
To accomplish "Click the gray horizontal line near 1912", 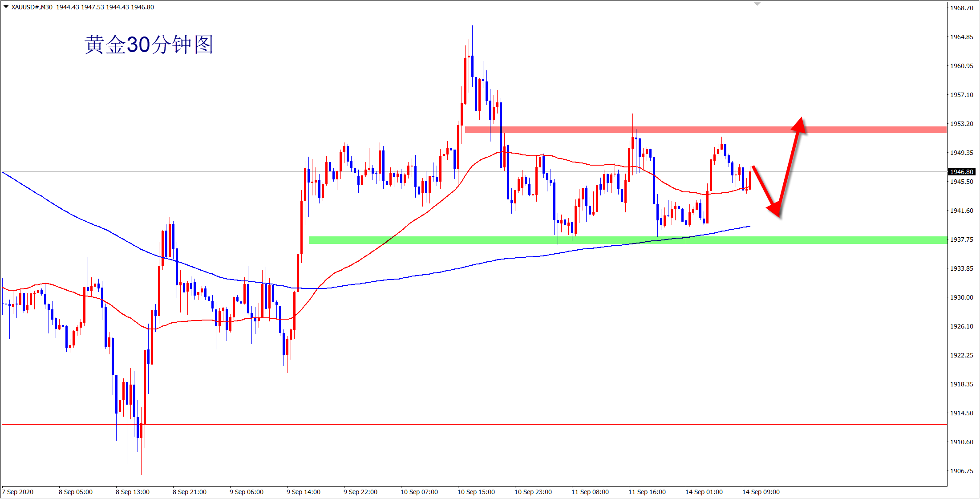I will click(445, 424).
